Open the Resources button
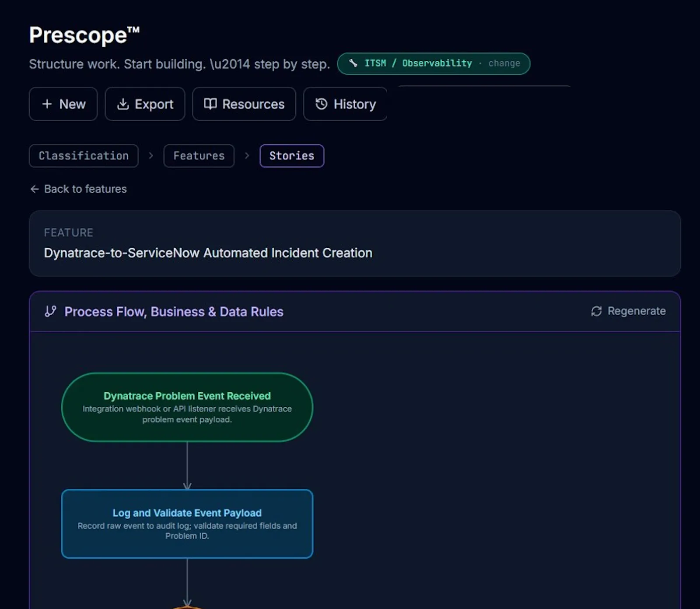 pos(244,104)
